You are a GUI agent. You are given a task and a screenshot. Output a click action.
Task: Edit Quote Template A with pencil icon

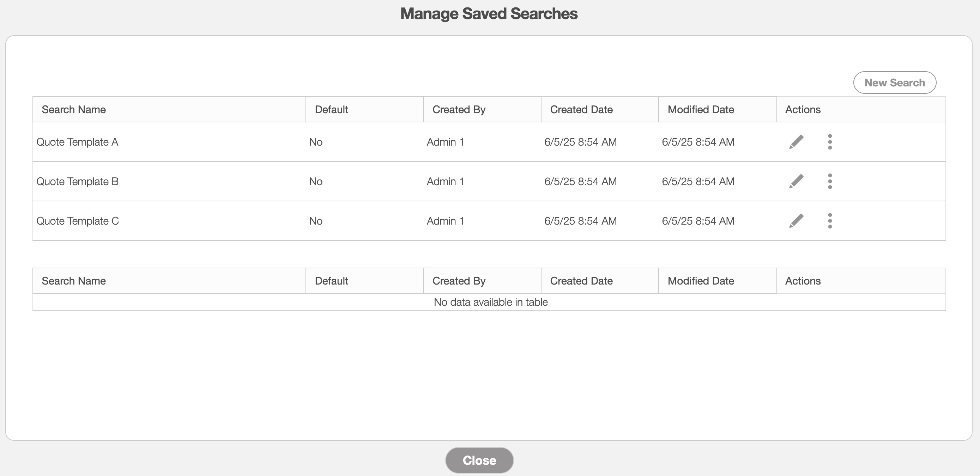tap(796, 142)
